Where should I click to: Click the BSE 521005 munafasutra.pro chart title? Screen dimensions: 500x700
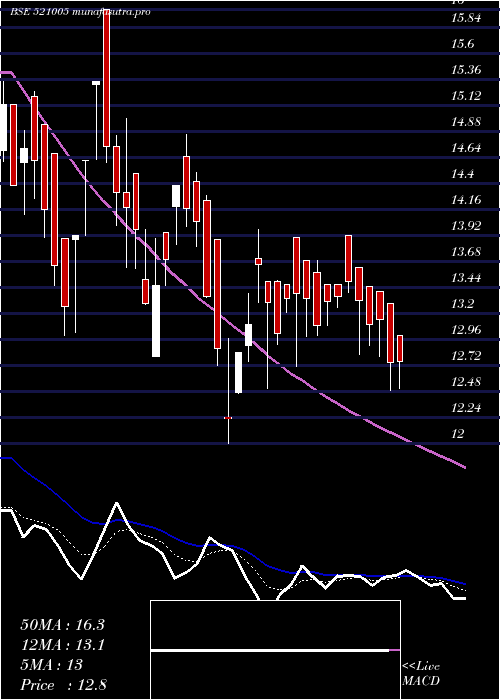click(80, 12)
